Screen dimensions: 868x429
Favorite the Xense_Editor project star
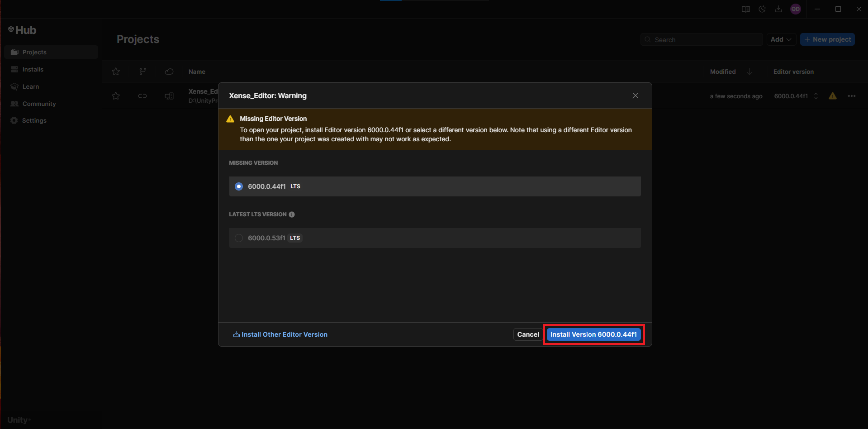click(116, 96)
